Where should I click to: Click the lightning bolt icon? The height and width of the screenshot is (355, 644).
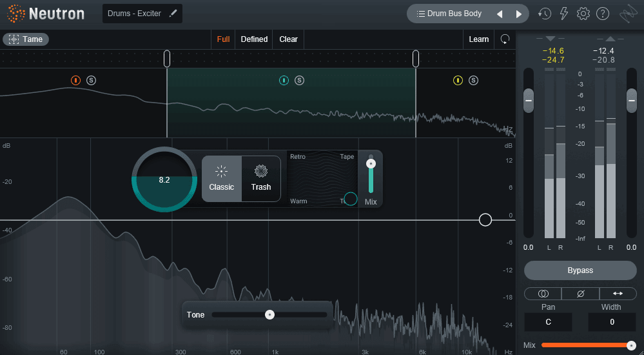[564, 14]
